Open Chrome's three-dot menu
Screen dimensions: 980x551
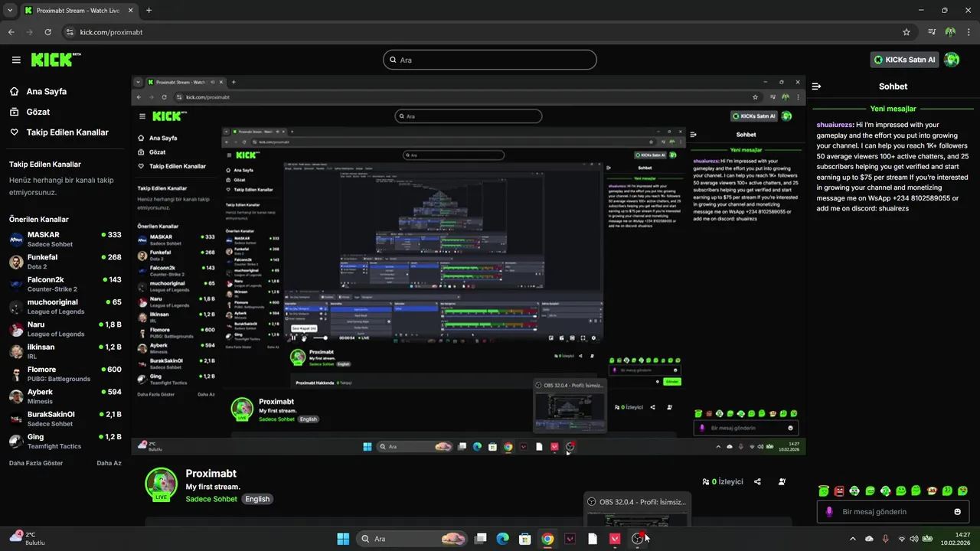point(969,32)
